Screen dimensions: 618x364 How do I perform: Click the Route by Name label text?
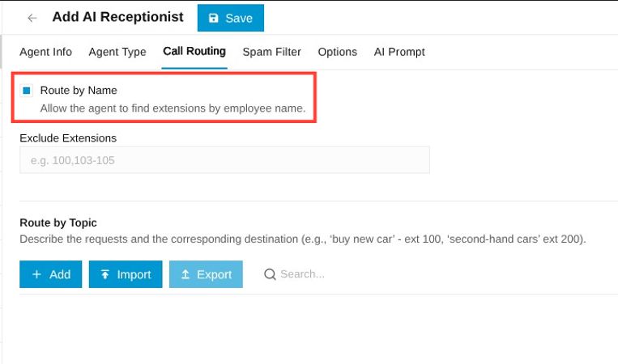click(79, 90)
